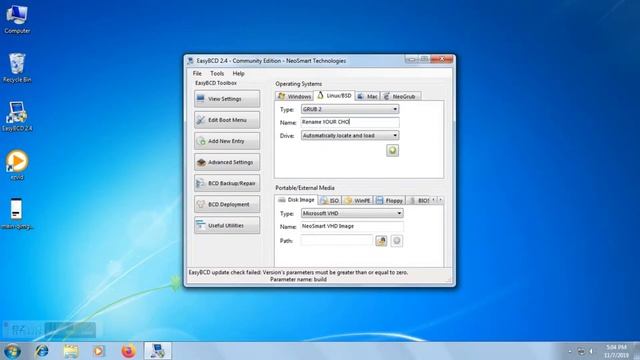Image resolution: width=640 pixels, height=360 pixels.
Task: Switch to the ISO tab
Action: 330,200
